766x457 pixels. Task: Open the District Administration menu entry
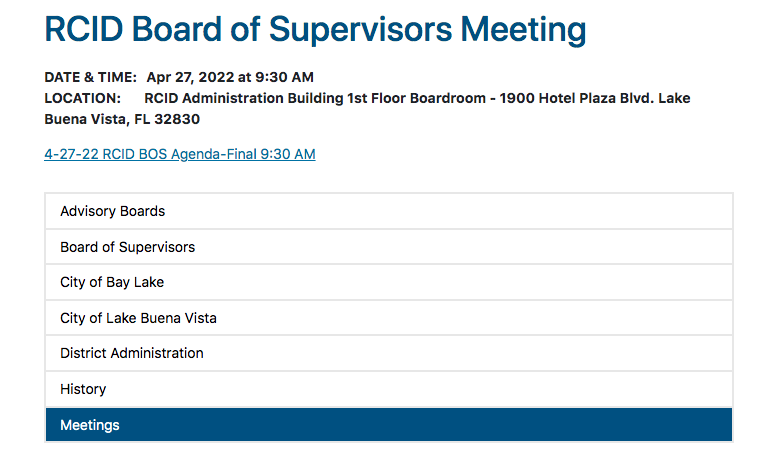click(131, 353)
